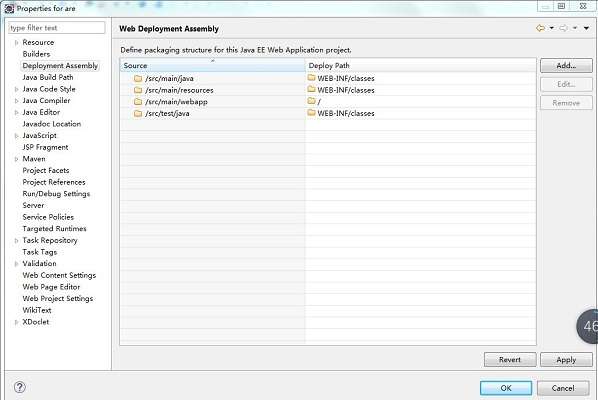Click the forward navigation arrow icon
This screenshot has height=400, width=598.
pyautogui.click(x=563, y=28)
